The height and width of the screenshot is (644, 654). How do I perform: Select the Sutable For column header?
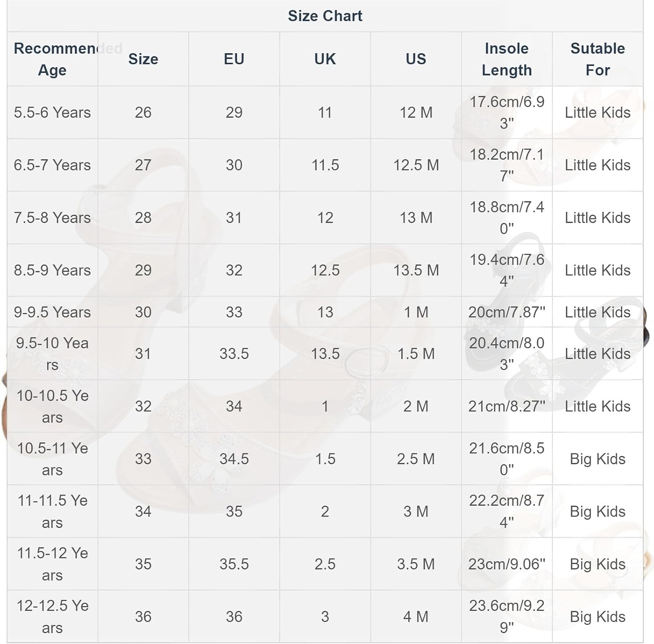[x=597, y=59]
